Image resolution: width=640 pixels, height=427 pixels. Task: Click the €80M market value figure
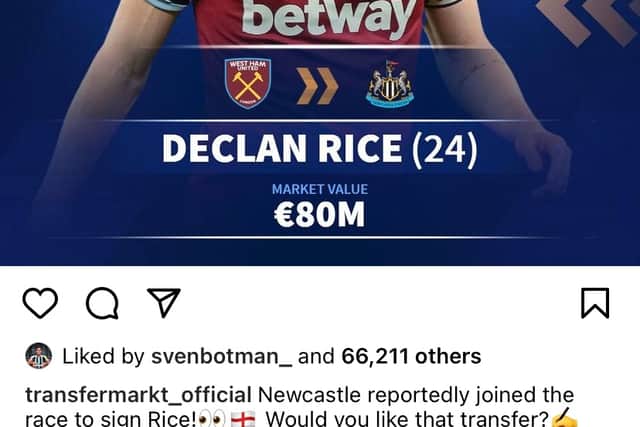[320, 214]
